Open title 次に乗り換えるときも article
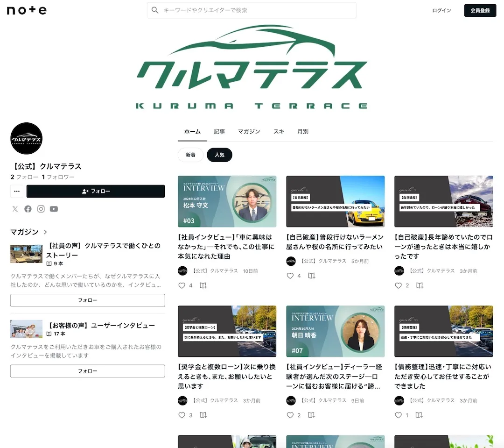 click(227, 377)
